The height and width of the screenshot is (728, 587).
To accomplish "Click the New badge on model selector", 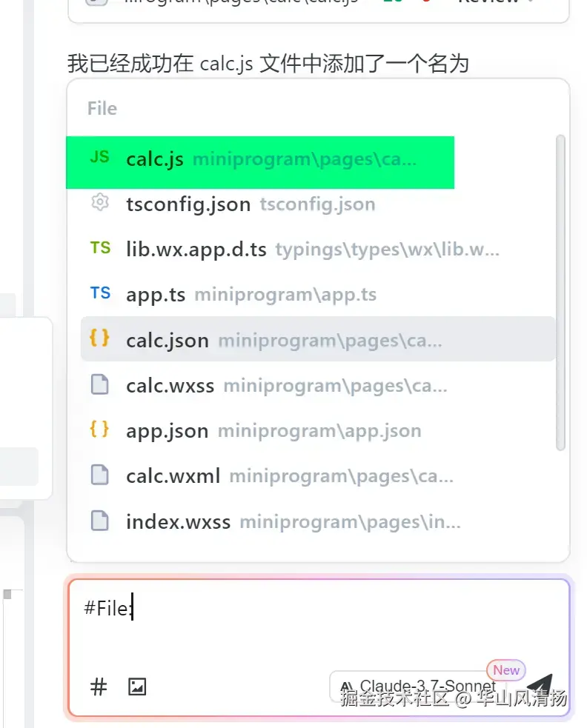I will click(506, 670).
